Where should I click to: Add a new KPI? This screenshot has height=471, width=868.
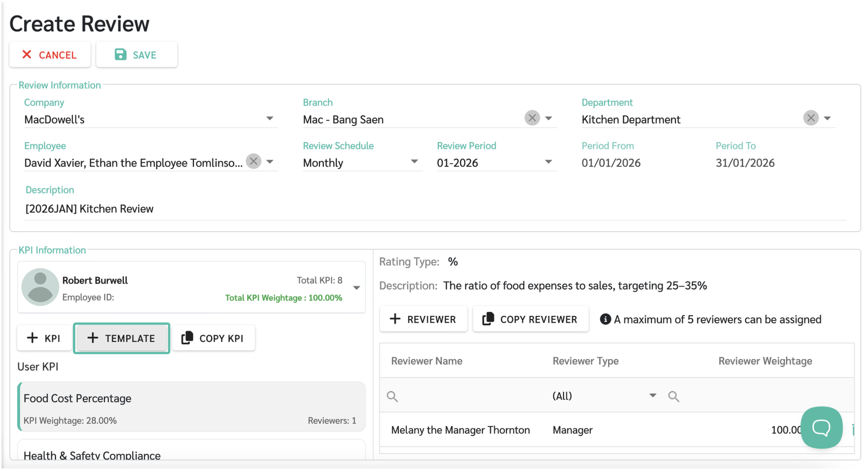pos(44,338)
